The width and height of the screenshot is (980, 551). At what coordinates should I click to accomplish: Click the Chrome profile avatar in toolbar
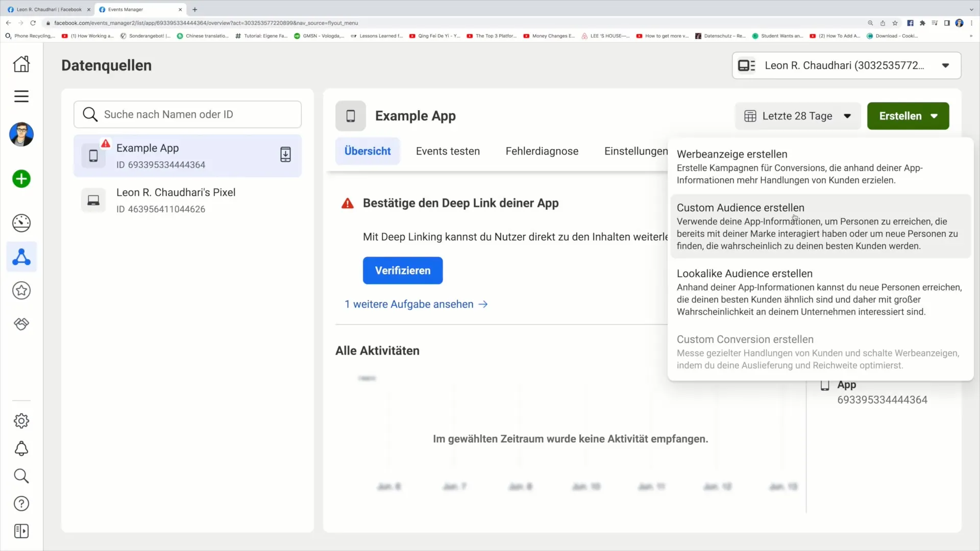(x=960, y=23)
